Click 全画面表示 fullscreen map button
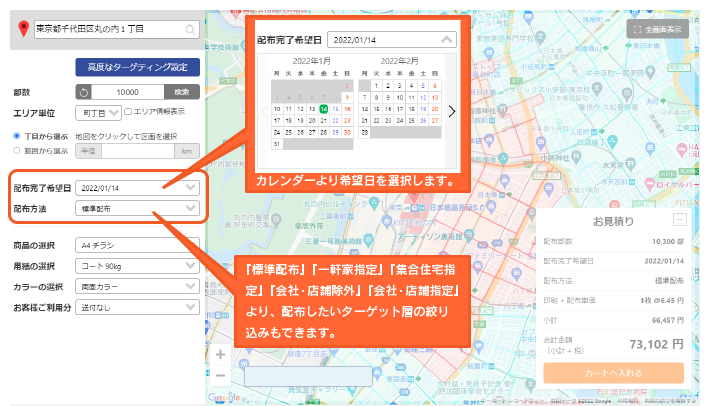The image size is (713, 406). coord(658,30)
